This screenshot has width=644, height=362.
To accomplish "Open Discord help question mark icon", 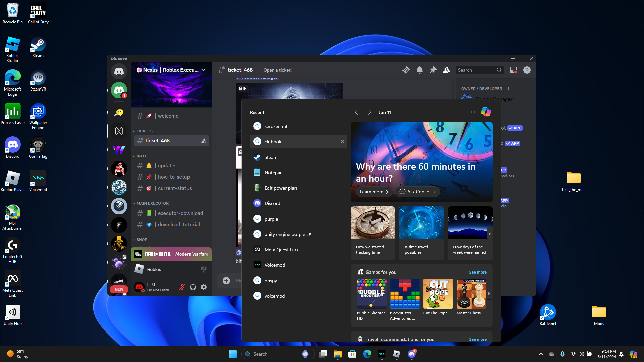I will (527, 70).
